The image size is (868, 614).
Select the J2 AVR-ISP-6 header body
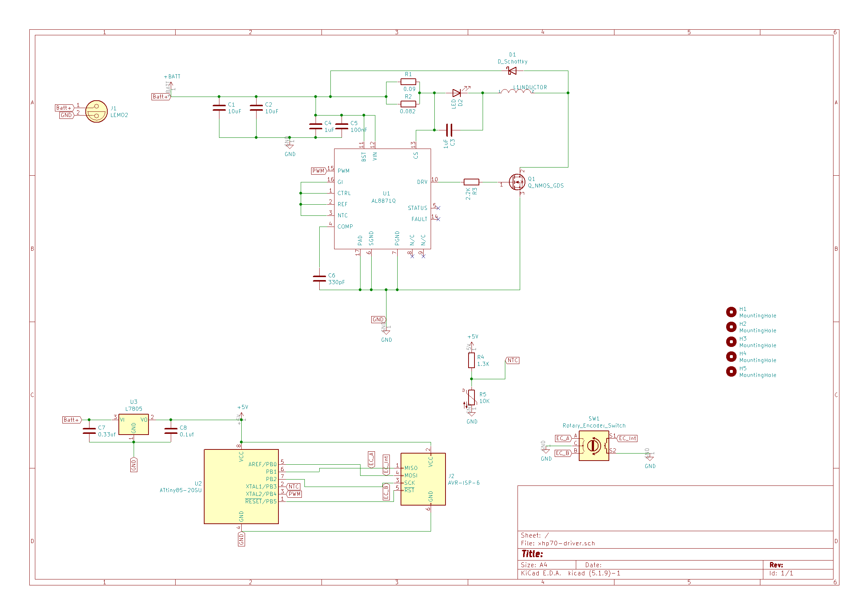tap(423, 479)
